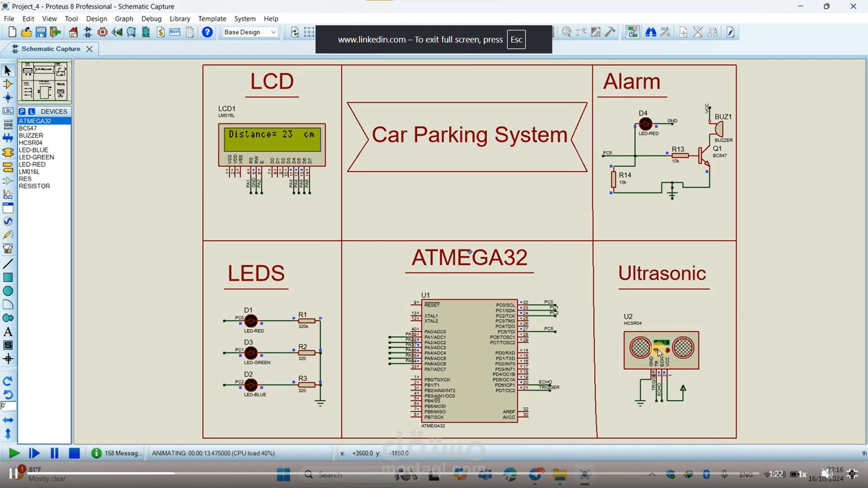Image resolution: width=868 pixels, height=488 pixels.
Task: Select the Generator mode sine-wave icon
Action: (8, 221)
